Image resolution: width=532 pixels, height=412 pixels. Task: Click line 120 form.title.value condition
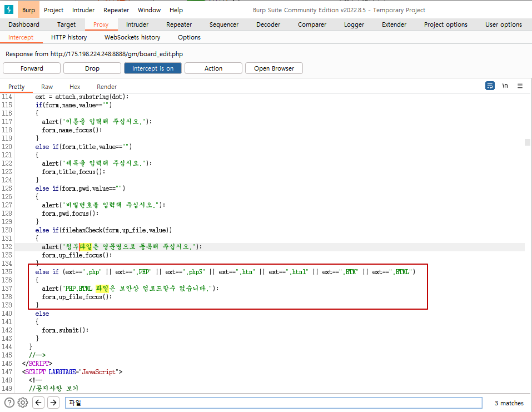coord(83,147)
